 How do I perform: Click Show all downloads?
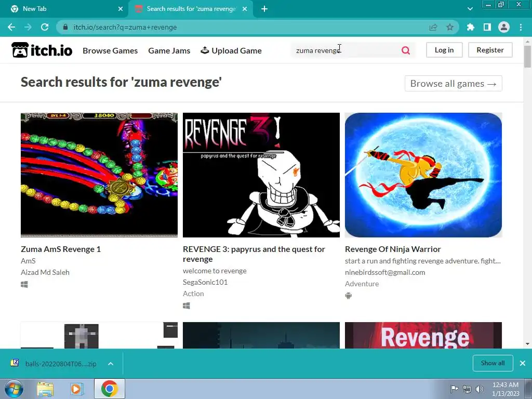[493, 363]
